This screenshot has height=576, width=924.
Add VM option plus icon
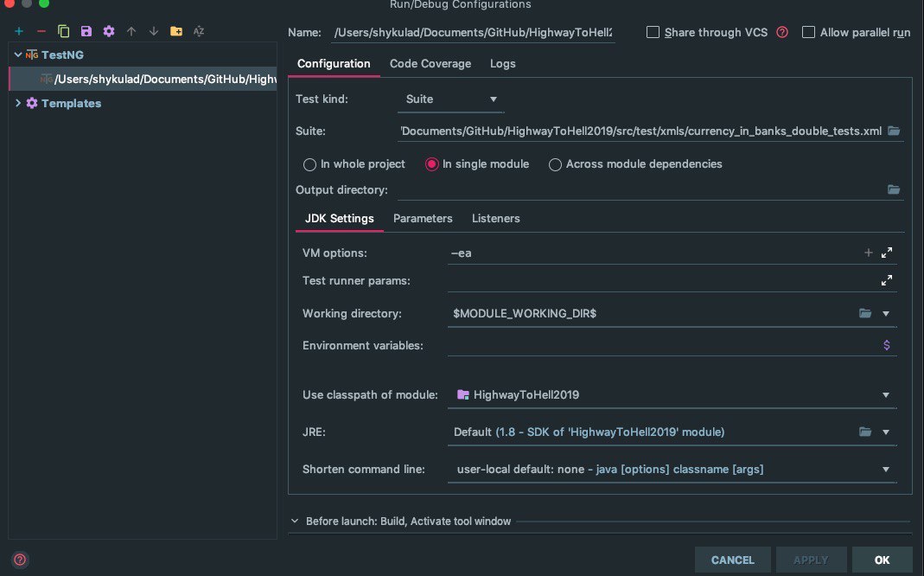point(868,253)
